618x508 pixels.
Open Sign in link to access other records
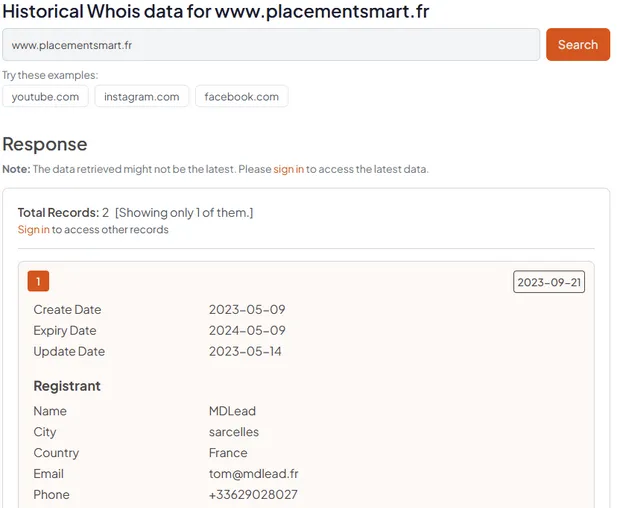click(x=33, y=230)
